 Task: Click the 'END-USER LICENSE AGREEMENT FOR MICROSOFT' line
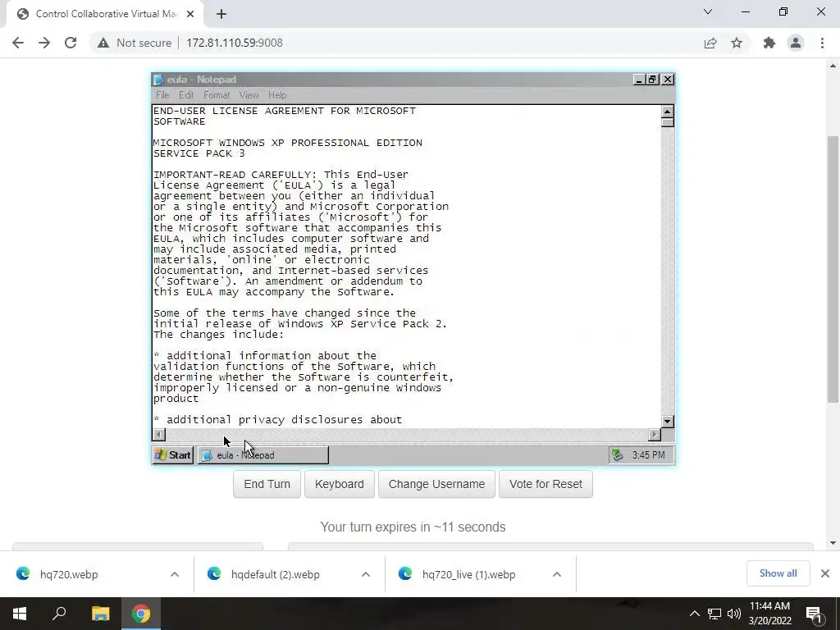[x=284, y=111]
